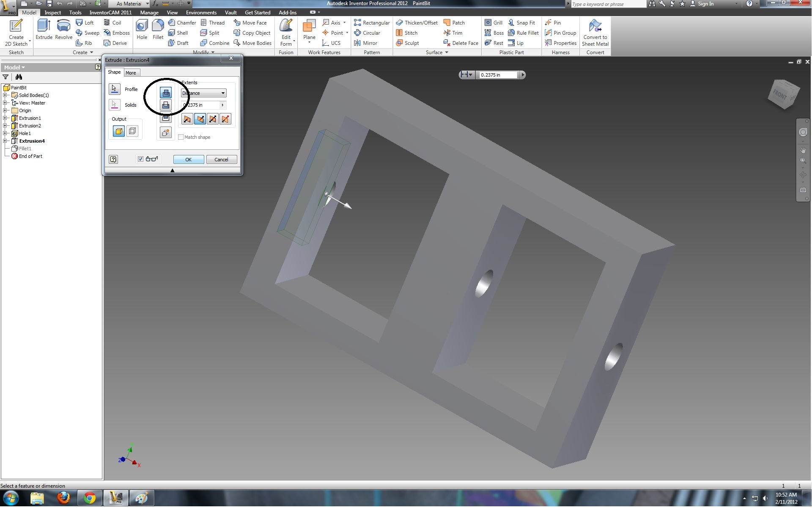
Task: Collapse Extrude dialog with bottom arrow
Action: (172, 170)
